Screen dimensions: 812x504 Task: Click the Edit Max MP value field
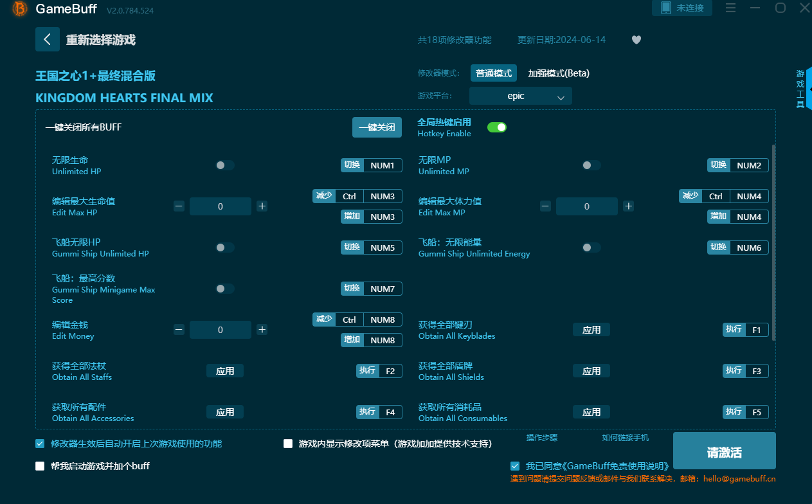pos(587,206)
